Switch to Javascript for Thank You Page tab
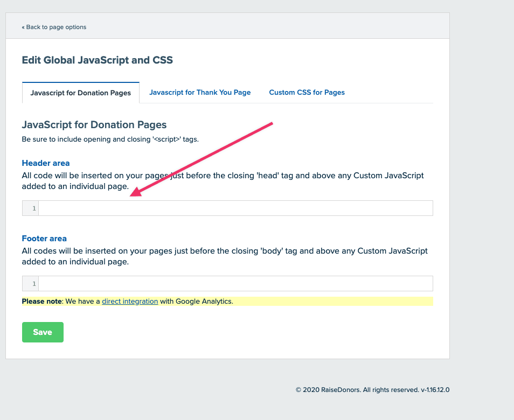514x420 pixels. point(200,93)
